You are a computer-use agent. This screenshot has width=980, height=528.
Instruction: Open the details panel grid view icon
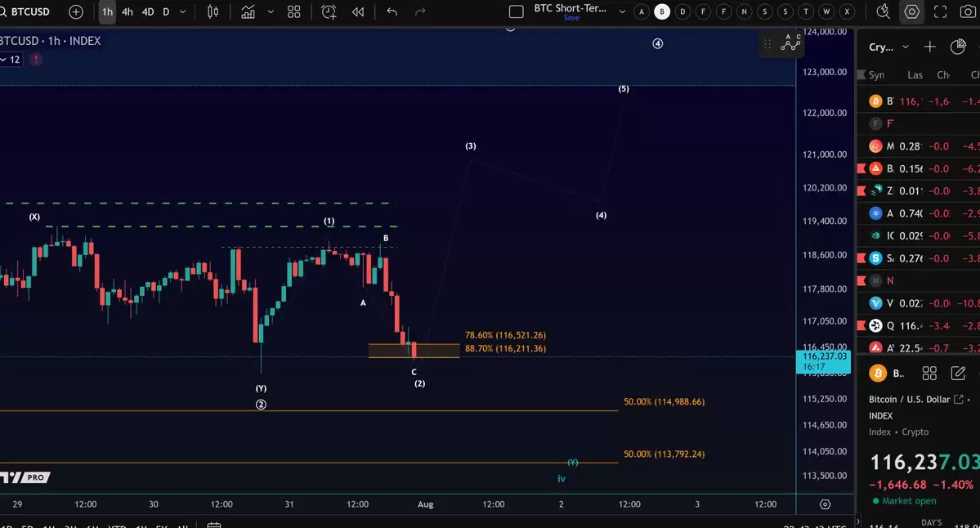(x=929, y=373)
